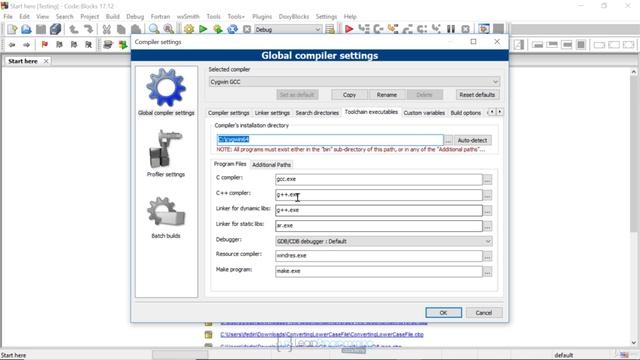Screen dimensions: 640x360
Task: Click the Resource compiler windres.exe field
Action: pyautogui.click(x=379, y=256)
